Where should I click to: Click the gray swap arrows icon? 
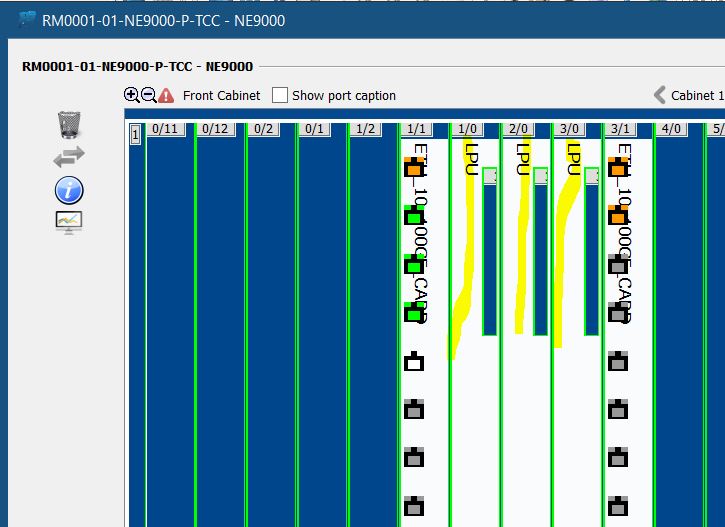point(69,156)
